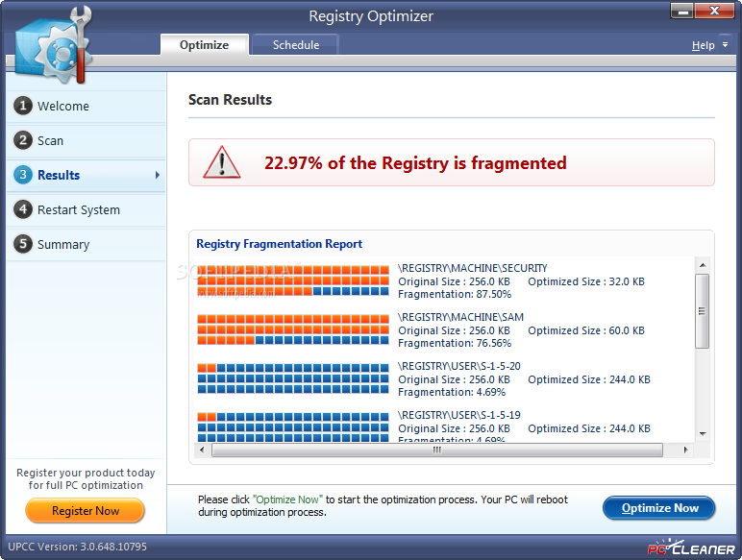Open the Help menu

703,45
